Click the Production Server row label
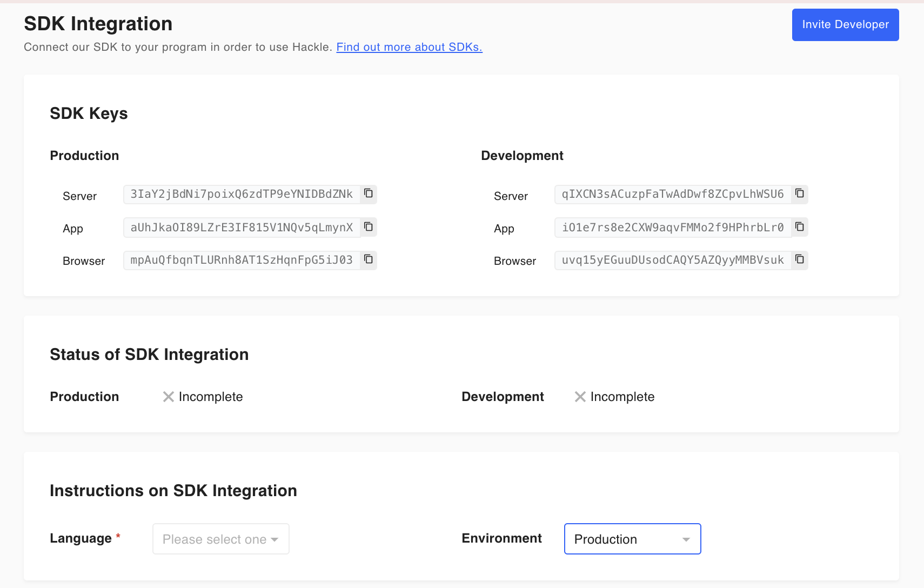The width and height of the screenshot is (924, 588). coord(79,196)
